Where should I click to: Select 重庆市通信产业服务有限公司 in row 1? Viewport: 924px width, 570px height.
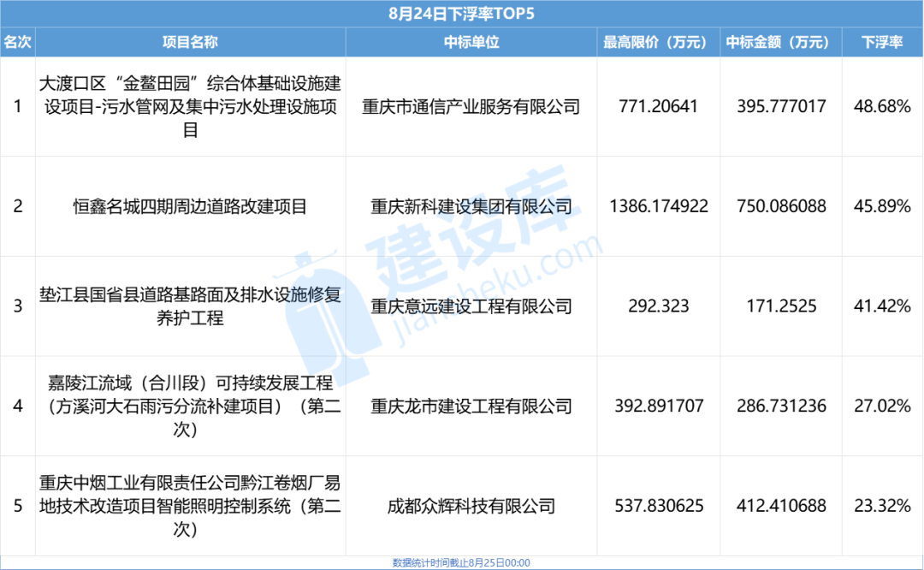tap(470, 107)
